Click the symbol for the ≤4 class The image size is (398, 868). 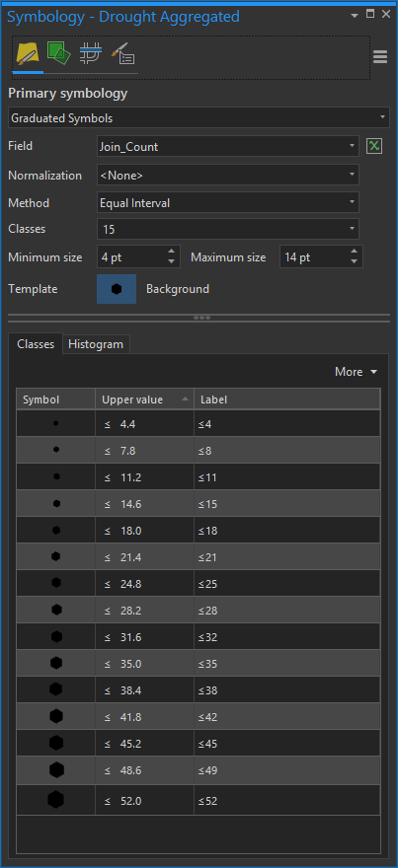coord(55,423)
